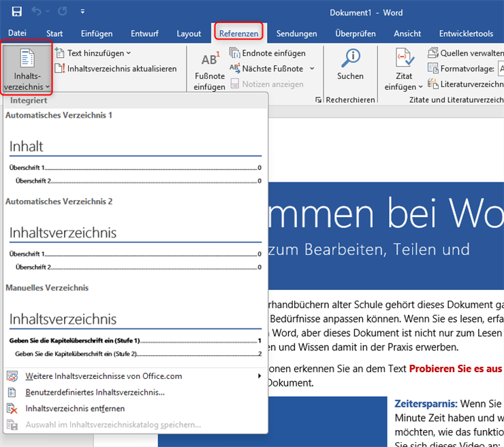Select the Referenzen tab
The height and width of the screenshot is (447, 504).
239,33
